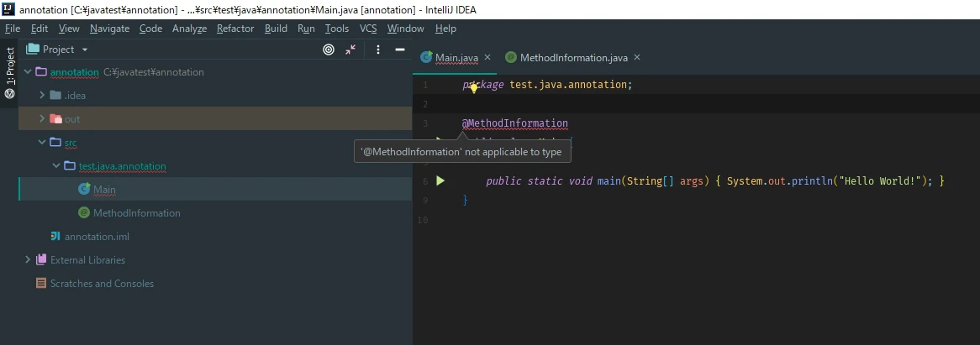
Task: Expand the .idea folder
Action: 42,96
